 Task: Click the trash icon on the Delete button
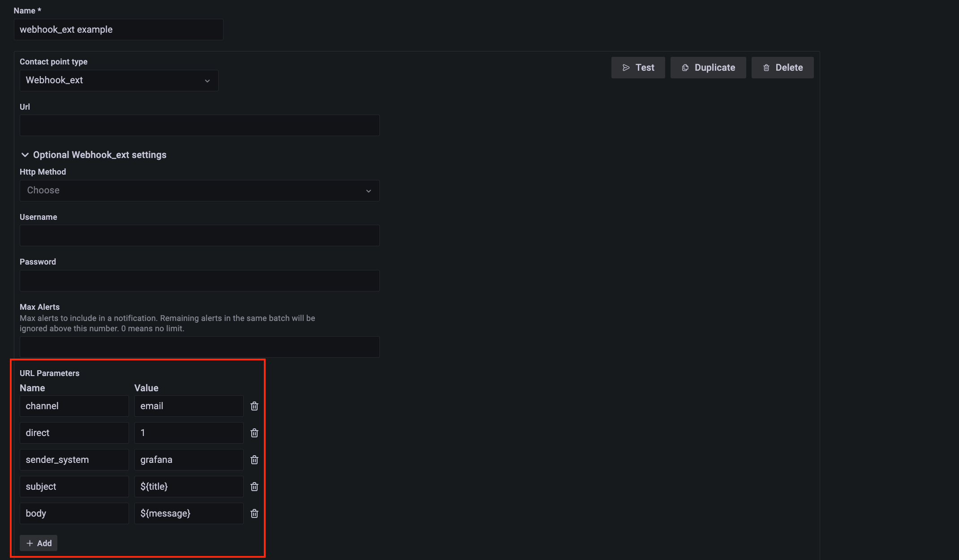[x=766, y=67]
